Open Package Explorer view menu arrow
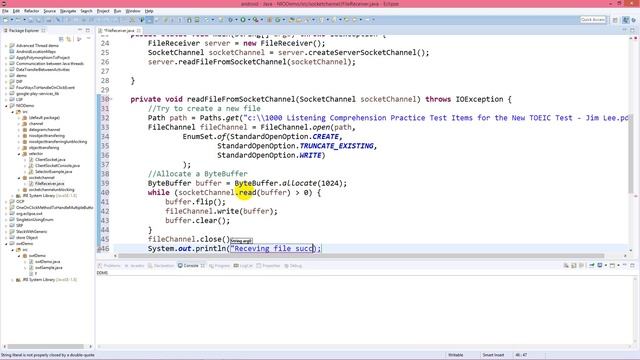This screenshot has height=360, width=640. (89, 39)
